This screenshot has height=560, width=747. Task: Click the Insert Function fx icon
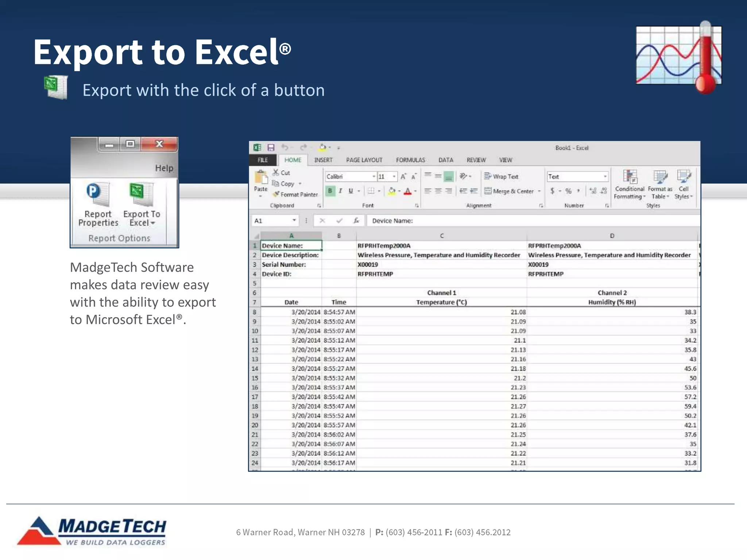[356, 221]
